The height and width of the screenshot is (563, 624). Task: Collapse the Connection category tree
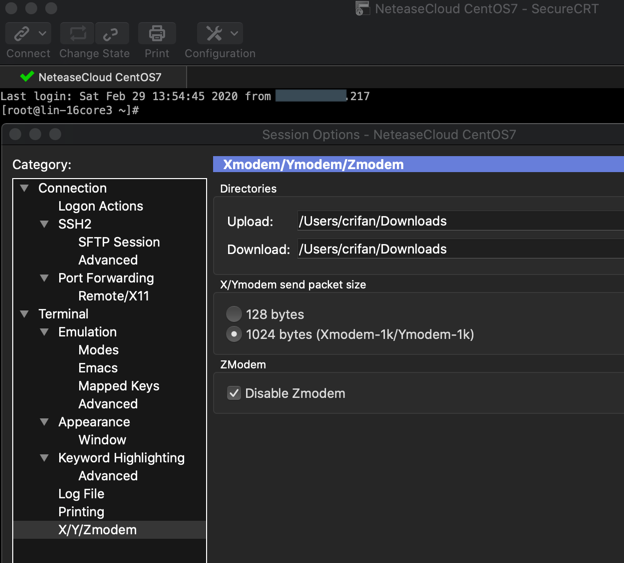(x=25, y=188)
